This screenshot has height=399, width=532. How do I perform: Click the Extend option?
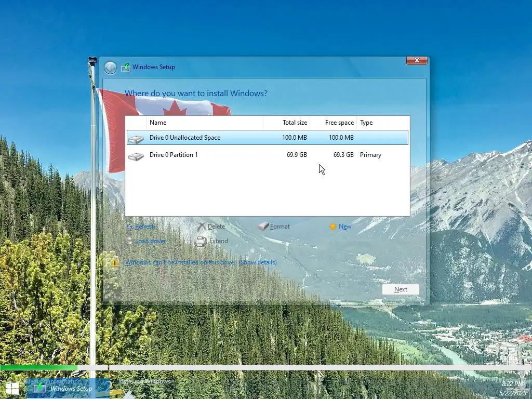(219, 241)
